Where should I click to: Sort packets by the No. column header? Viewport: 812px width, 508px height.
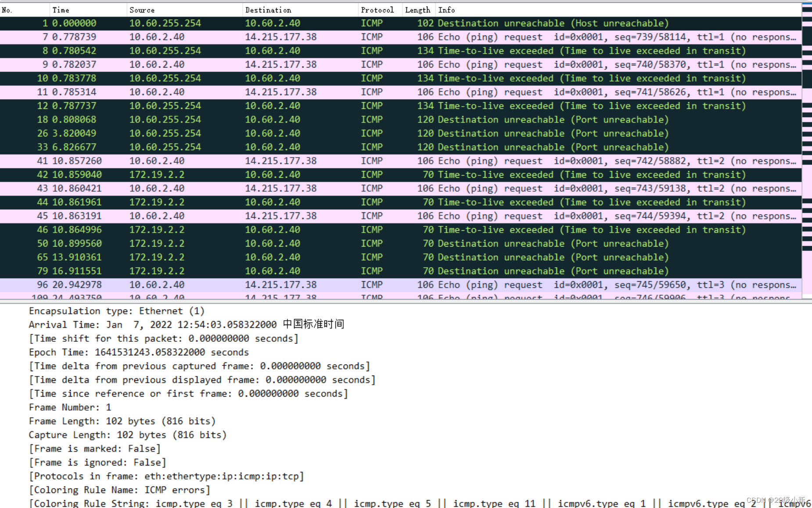(25, 10)
